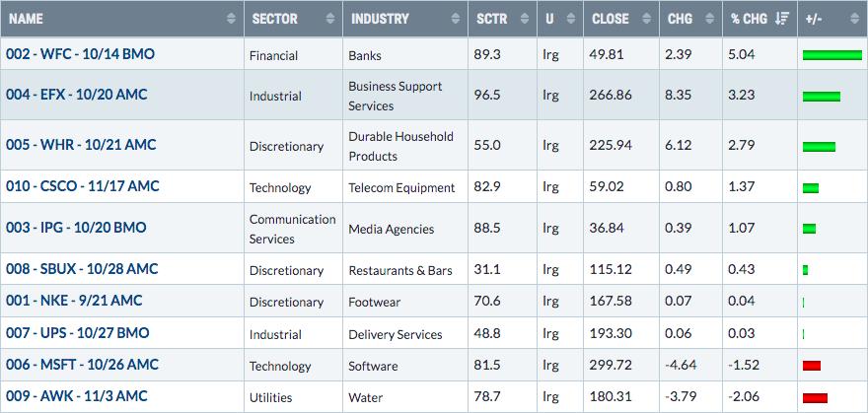Open the MSFT 10/26 AMC link
The image size is (868, 413).
[x=82, y=365]
